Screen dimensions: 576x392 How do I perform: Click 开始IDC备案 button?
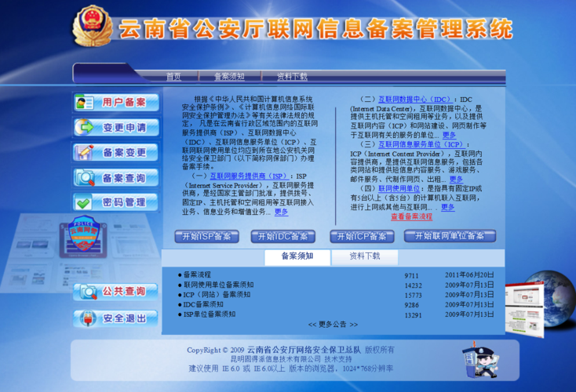[x=283, y=236]
